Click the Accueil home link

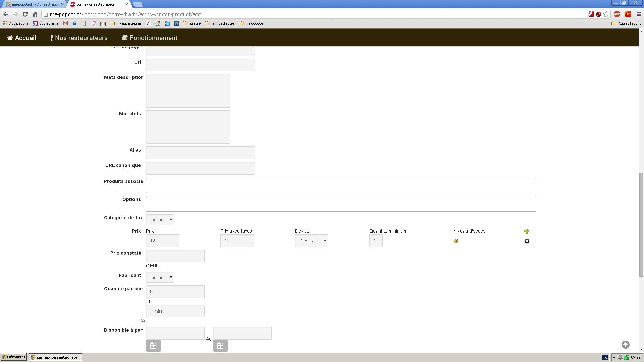[x=22, y=38]
